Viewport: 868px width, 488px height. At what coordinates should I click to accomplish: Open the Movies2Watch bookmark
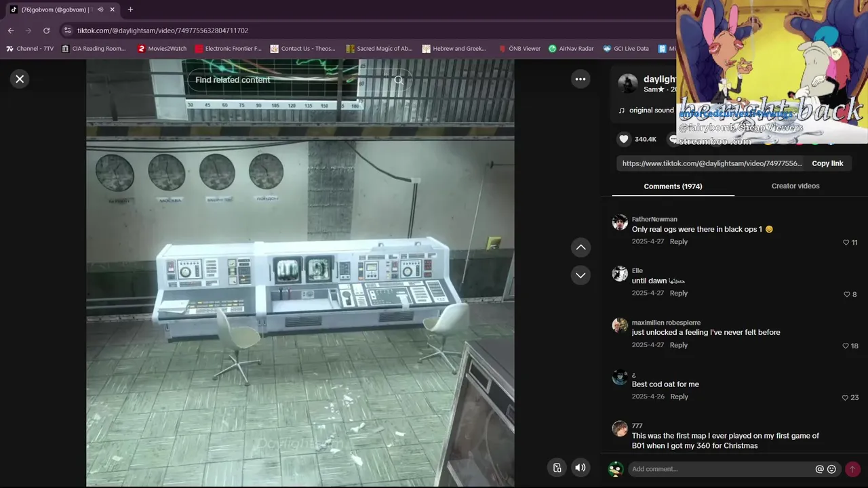pyautogui.click(x=162, y=49)
